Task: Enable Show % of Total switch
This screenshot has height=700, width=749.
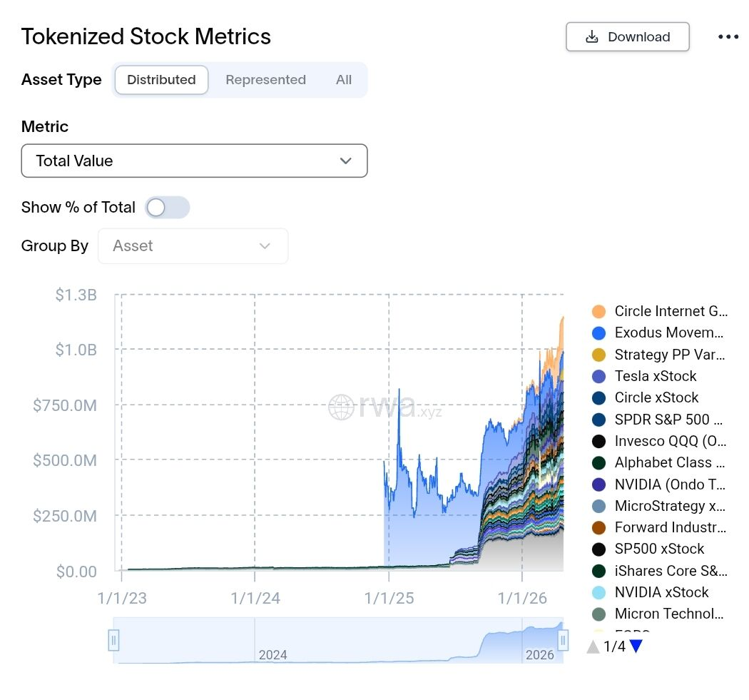Action: (168, 208)
